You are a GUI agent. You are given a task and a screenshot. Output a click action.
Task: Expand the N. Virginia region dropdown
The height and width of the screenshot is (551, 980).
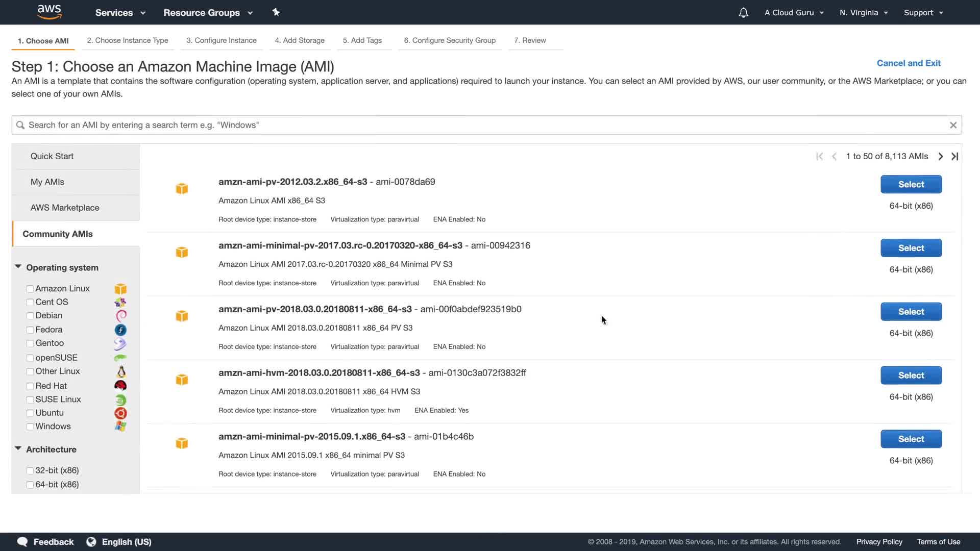[864, 13]
